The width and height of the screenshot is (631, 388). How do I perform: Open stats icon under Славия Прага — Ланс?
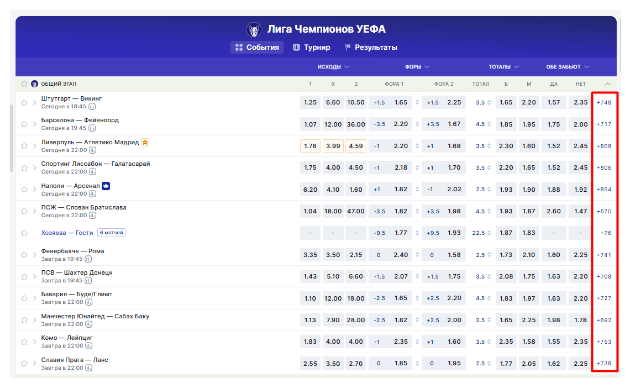click(89, 368)
